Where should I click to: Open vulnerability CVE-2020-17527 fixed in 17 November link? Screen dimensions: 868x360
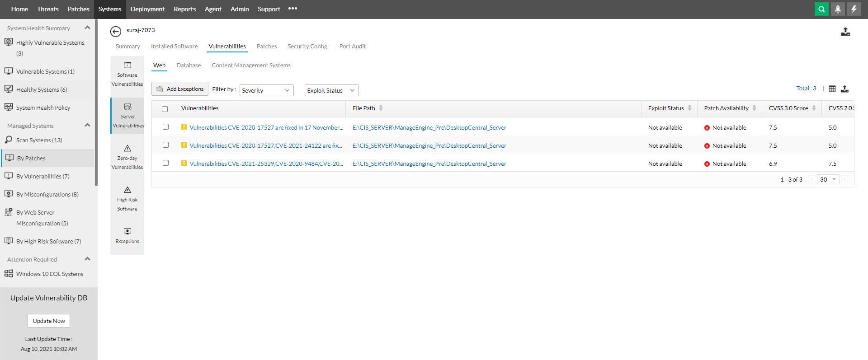tap(266, 128)
